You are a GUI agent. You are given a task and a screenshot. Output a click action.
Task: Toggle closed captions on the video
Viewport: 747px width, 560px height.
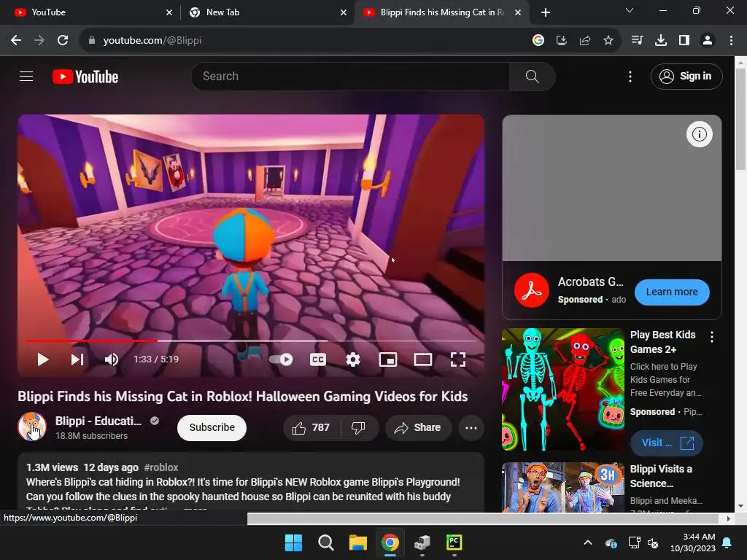[x=318, y=359]
